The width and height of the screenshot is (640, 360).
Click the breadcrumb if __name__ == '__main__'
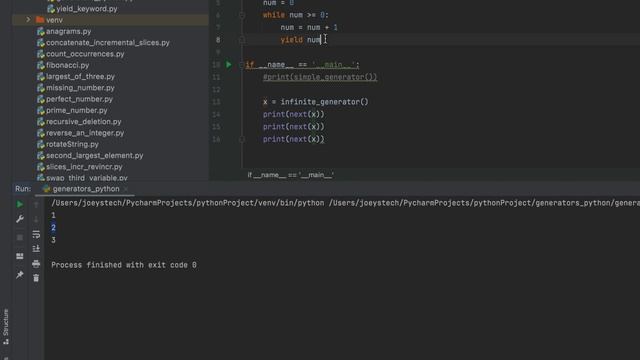coord(290,175)
